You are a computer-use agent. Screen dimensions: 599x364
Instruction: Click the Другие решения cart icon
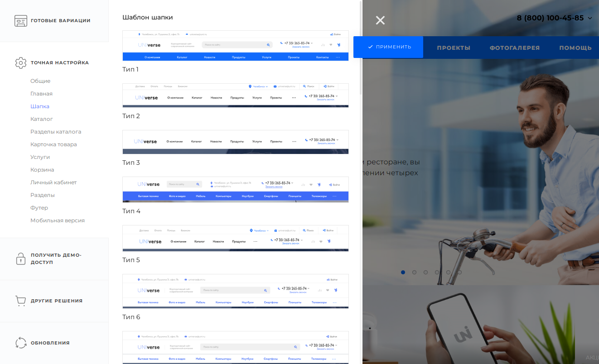21,301
